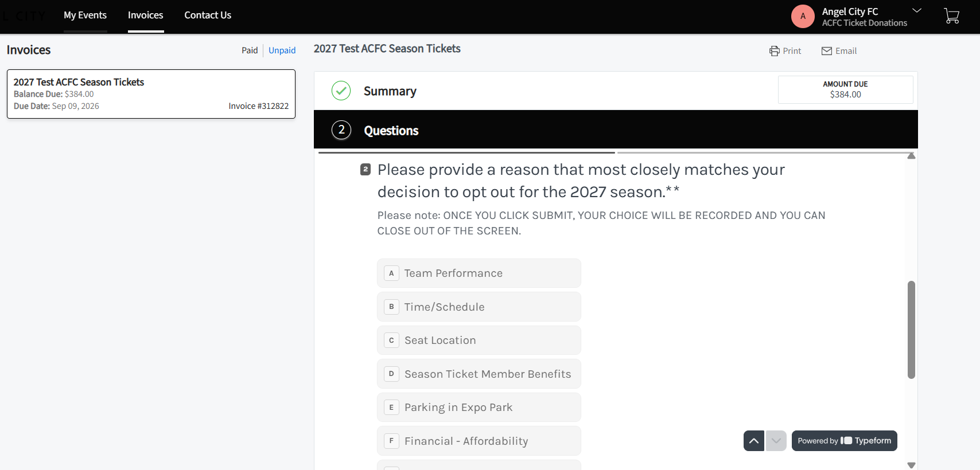Open the shopping cart icon
This screenshot has height=470, width=980.
click(951, 16)
